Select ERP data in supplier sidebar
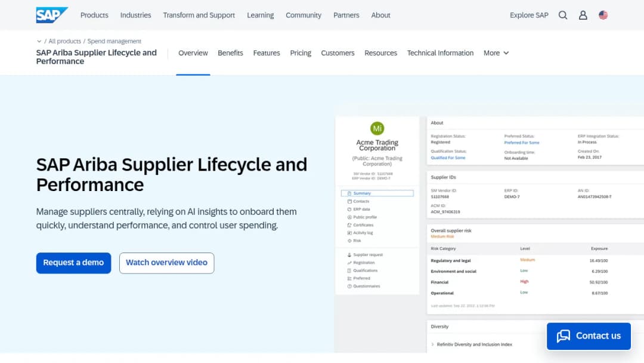 coord(361,209)
